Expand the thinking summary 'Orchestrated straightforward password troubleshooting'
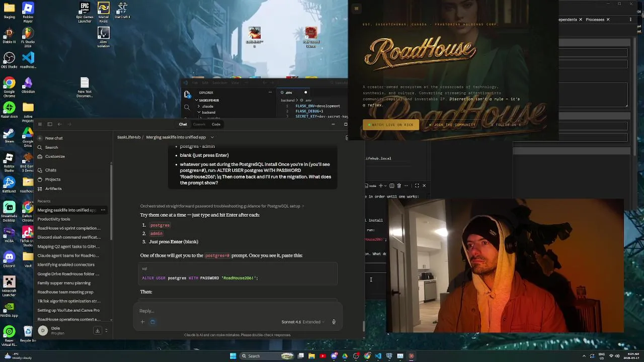Viewport: 644px width, 362px height. (222, 206)
